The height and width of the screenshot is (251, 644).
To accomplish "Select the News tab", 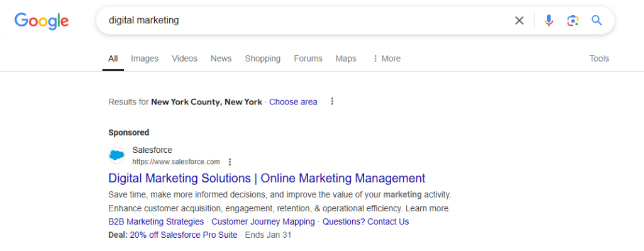I will coord(221,59).
